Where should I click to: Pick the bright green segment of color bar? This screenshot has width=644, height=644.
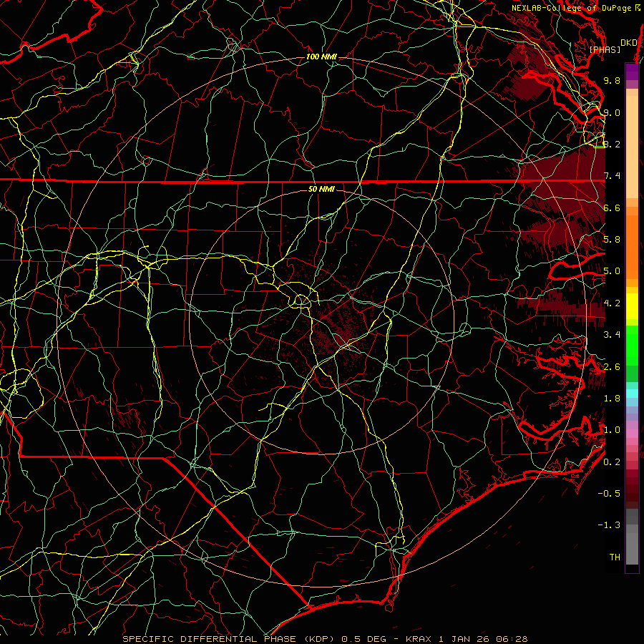point(632,345)
